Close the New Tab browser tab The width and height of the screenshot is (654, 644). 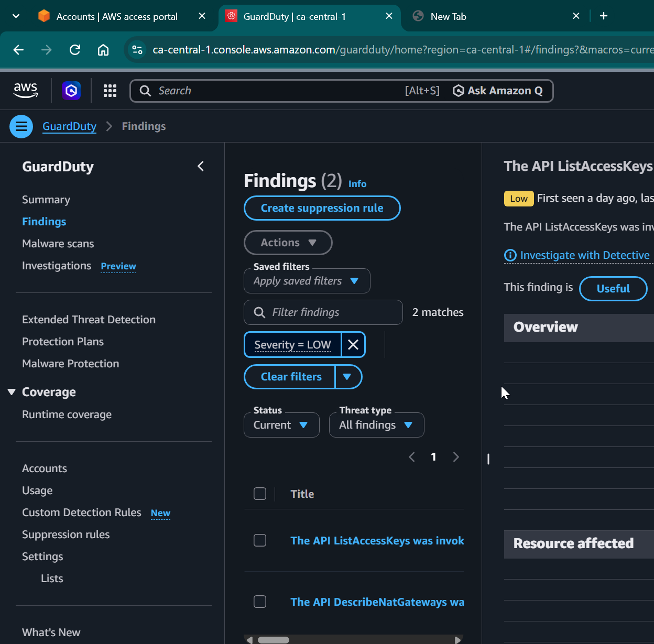coord(576,16)
